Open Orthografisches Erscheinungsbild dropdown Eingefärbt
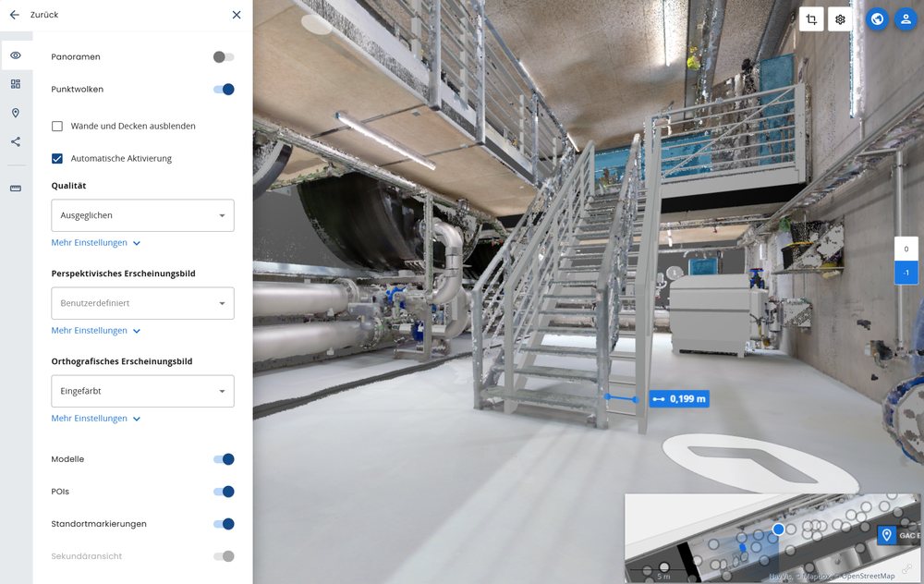Screen dimensions: 924x584 tap(142, 391)
